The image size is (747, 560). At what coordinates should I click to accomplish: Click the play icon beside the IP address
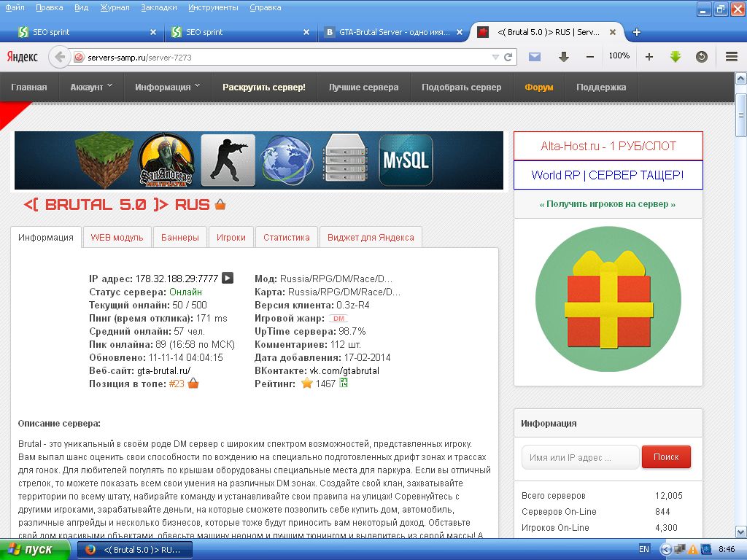pos(228,278)
